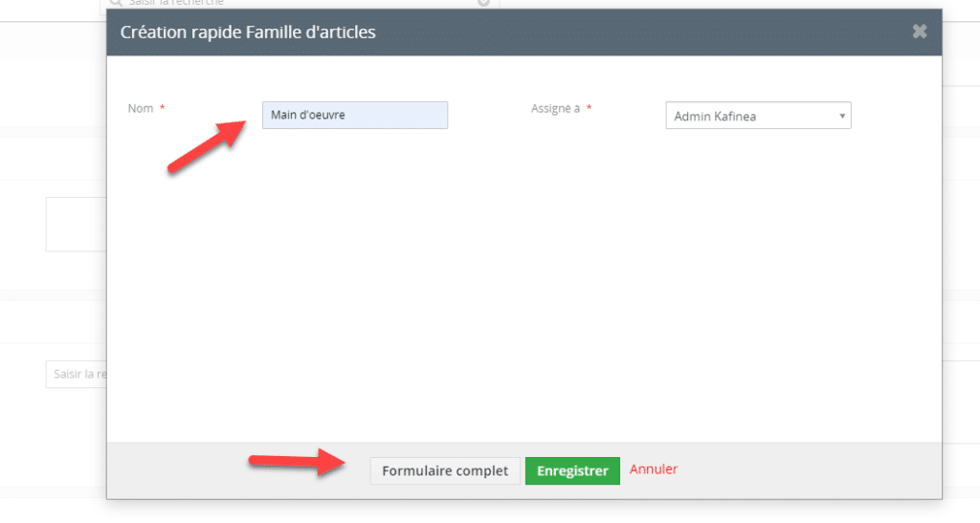
Task: Click the empty bordered box left of the dialog
Action: click(x=77, y=224)
